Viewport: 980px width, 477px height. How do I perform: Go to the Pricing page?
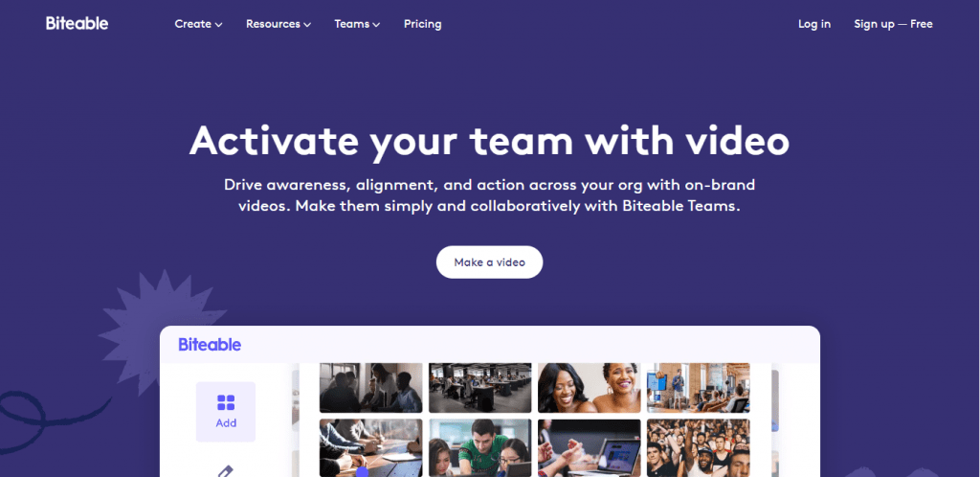(x=422, y=24)
